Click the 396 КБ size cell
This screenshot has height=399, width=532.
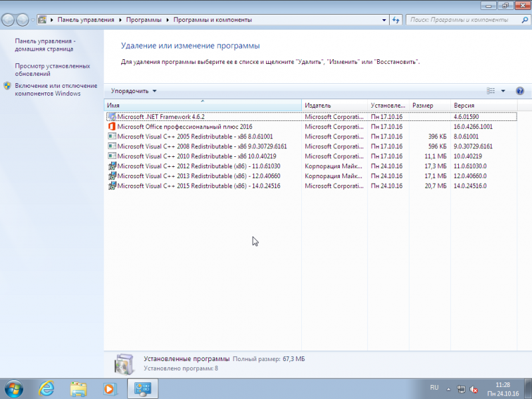click(438, 136)
